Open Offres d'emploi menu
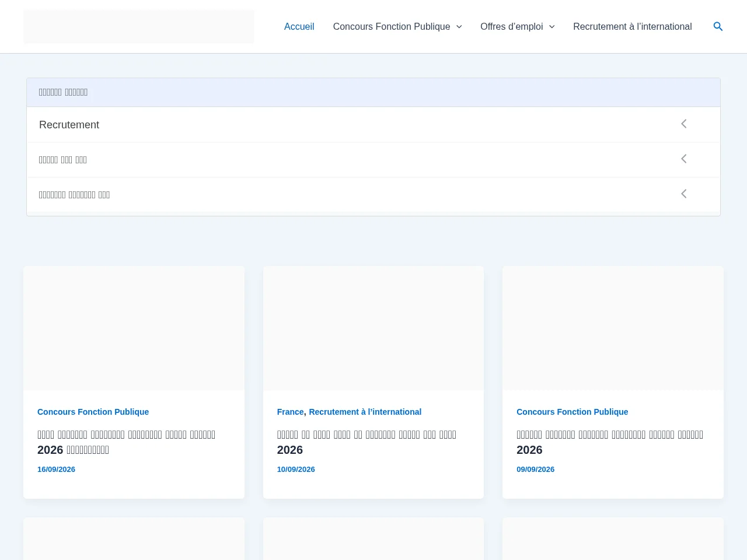The image size is (747, 560). click(x=511, y=26)
